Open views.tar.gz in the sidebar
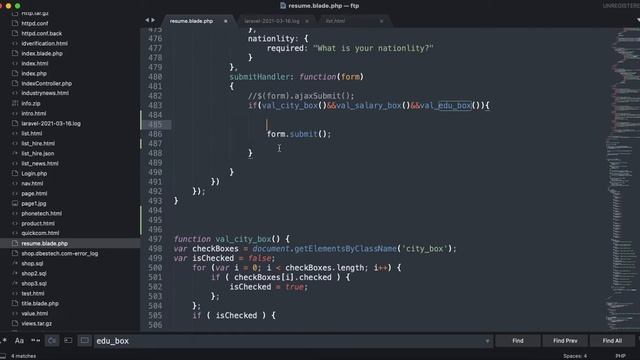Screen dimensions: 640x360 click(36, 323)
